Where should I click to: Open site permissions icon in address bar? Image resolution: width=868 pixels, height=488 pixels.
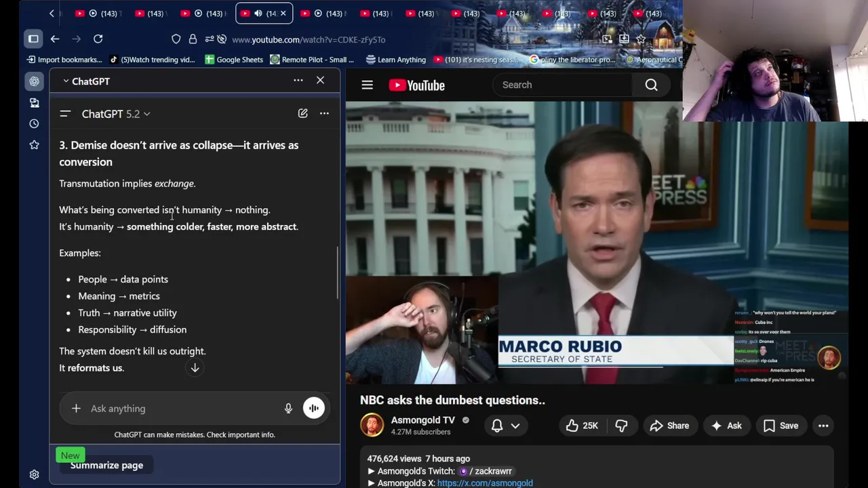(209, 39)
